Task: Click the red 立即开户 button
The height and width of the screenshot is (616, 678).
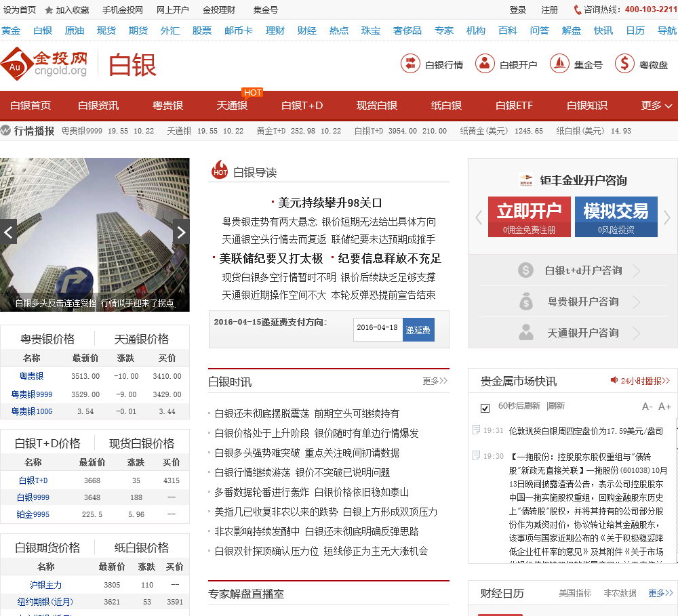Action: [530, 217]
